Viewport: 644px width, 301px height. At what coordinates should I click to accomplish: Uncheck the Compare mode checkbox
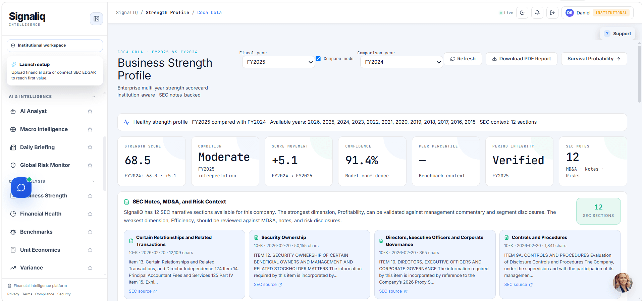pos(318,59)
